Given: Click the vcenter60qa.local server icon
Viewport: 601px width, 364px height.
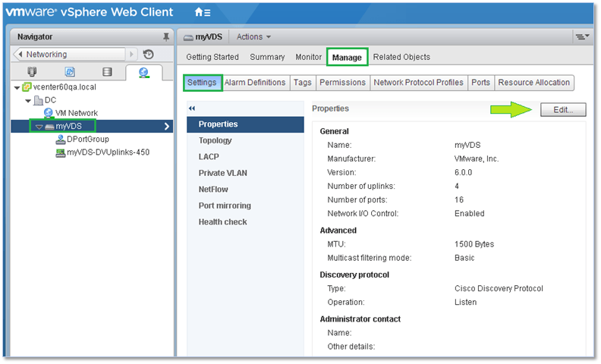Looking at the screenshot, I should pyautogui.click(x=27, y=87).
